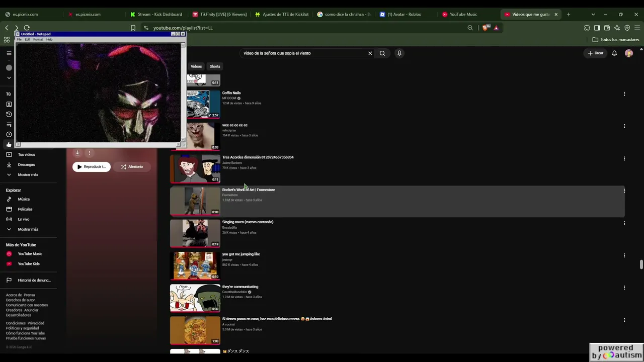
Task: Switch to the Ajustes de TTS de KickBot tab
Action: (x=282, y=14)
